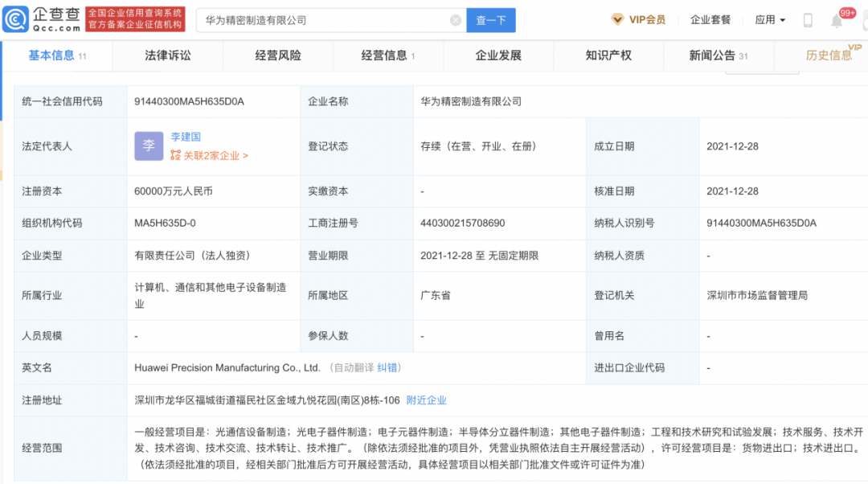
Task: Select approval date value next to 核准日期
Action: pyautogui.click(x=732, y=191)
